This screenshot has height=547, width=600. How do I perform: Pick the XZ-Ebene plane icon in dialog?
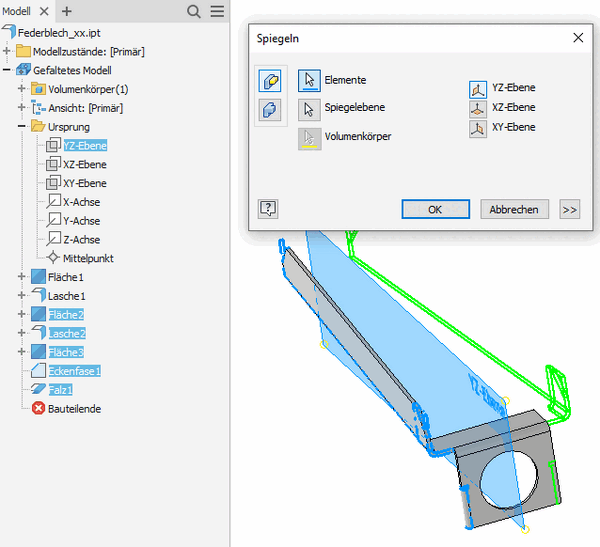[478, 108]
